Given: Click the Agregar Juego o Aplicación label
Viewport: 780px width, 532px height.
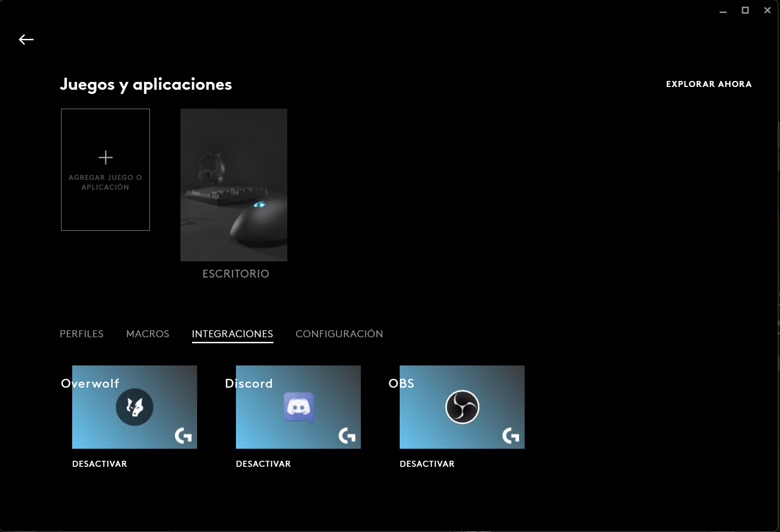Looking at the screenshot, I should (105, 182).
